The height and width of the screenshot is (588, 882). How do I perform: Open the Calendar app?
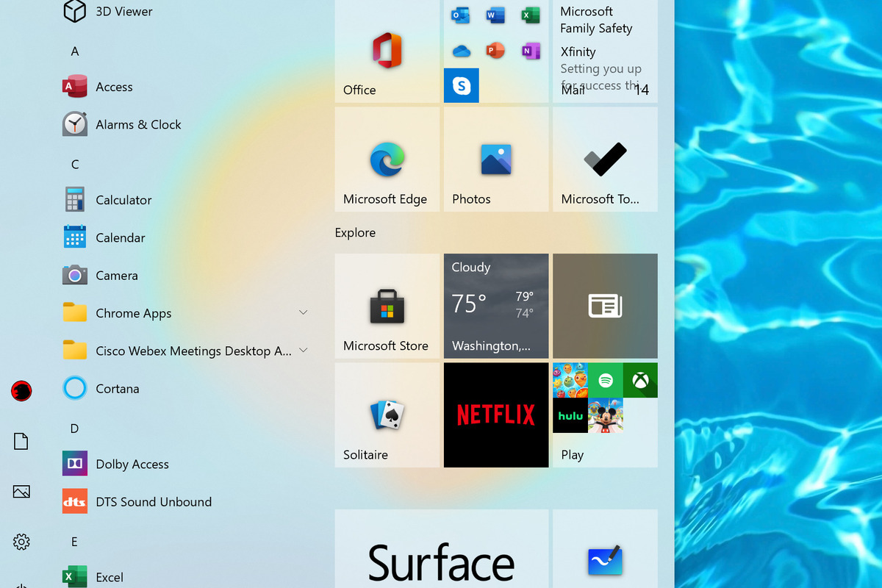(x=120, y=237)
